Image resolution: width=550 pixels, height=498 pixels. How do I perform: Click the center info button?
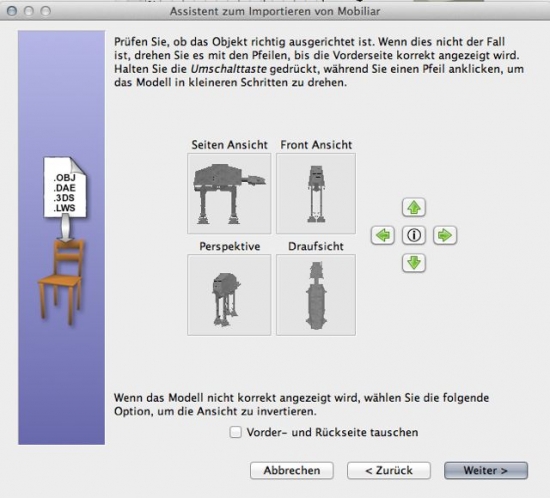tap(414, 235)
